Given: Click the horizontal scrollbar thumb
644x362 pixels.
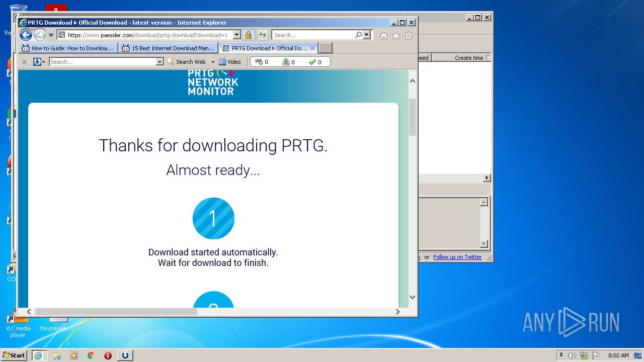Looking at the screenshot, I should [x=116, y=312].
